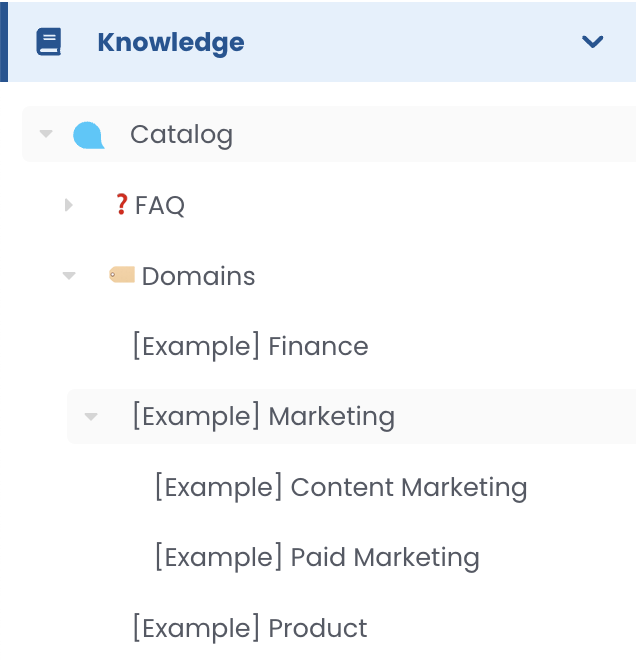
Task: Open the [Example] Product domain
Action: [x=249, y=628]
